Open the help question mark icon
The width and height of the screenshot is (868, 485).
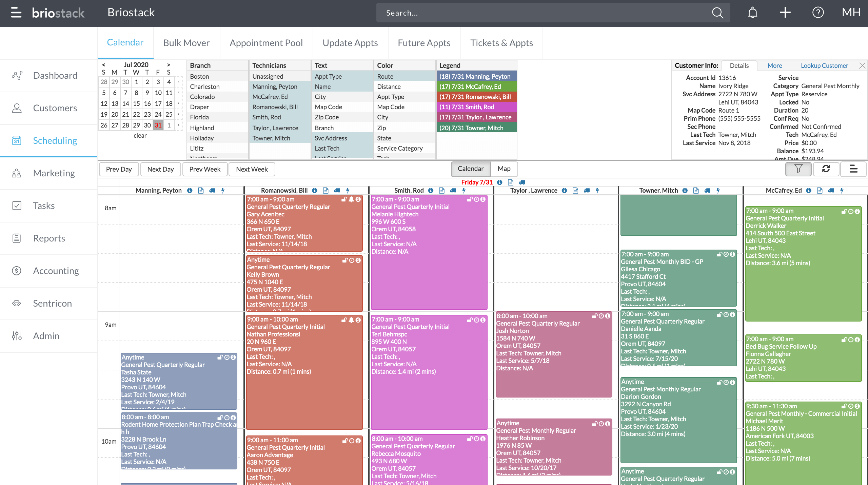point(818,13)
